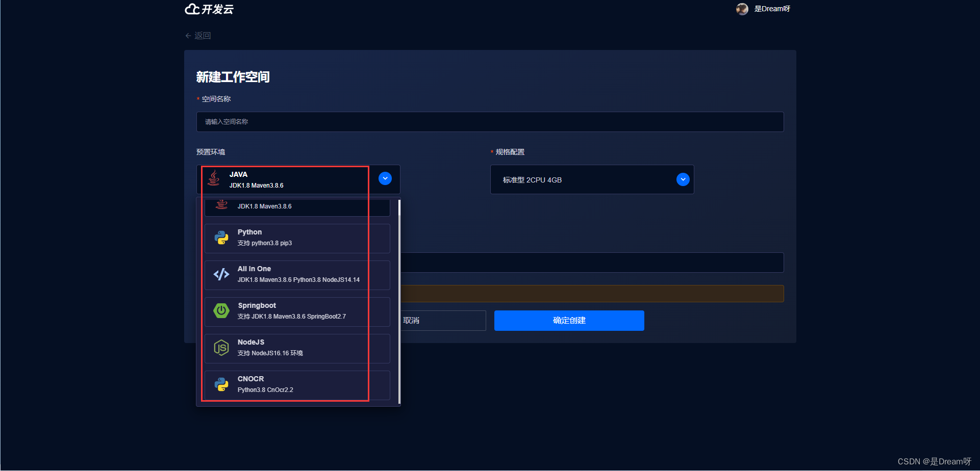
Task: Click the text 支持 python3.8 pip3
Action: [265, 243]
